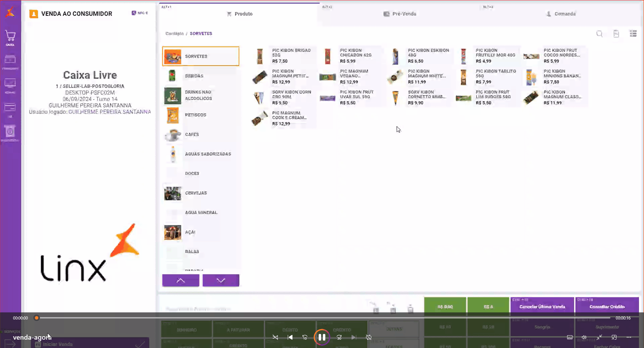Screen dimensions: 644x348
Task: Click the mini player icon in video controls
Action: (614, 337)
